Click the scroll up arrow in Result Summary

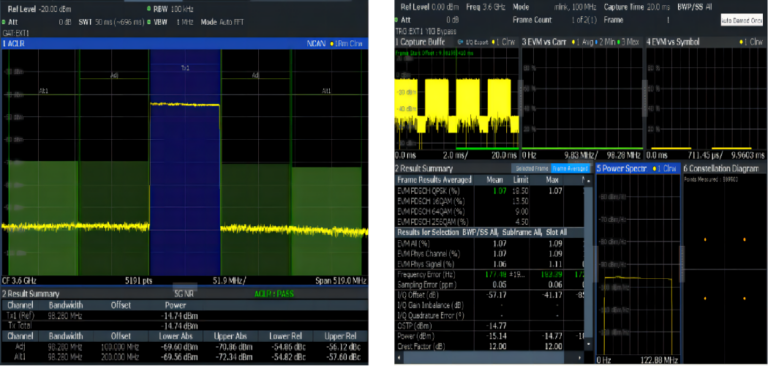[x=589, y=180]
